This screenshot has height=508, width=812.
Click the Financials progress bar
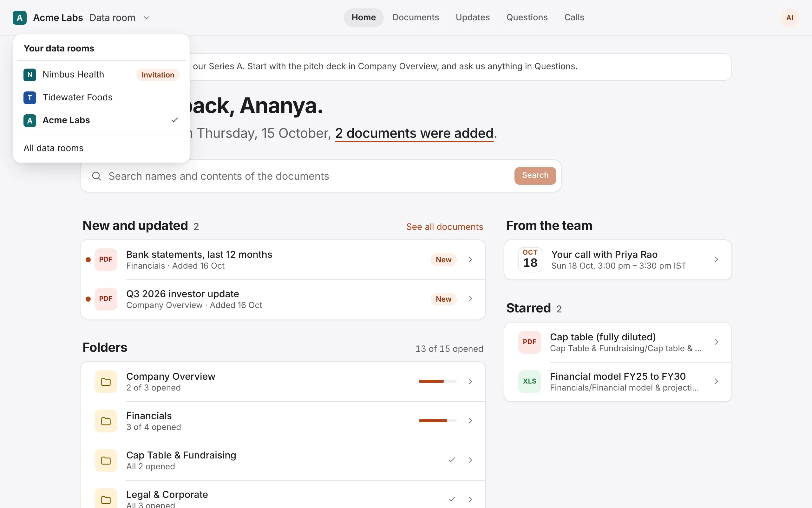437,421
